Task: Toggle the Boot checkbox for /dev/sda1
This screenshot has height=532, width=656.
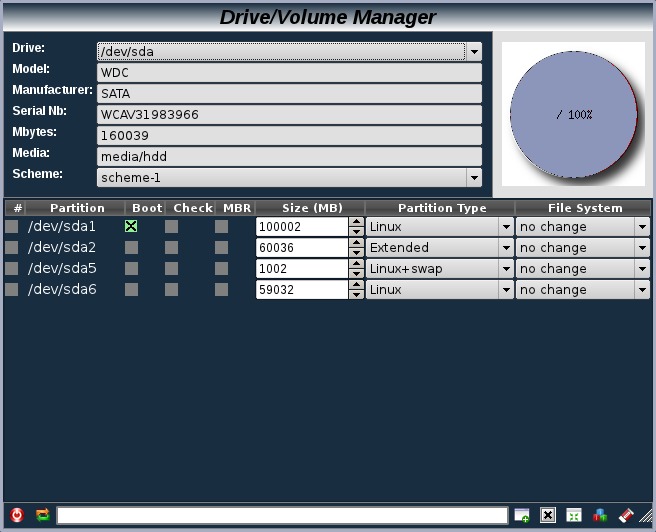Action: pyautogui.click(x=131, y=227)
